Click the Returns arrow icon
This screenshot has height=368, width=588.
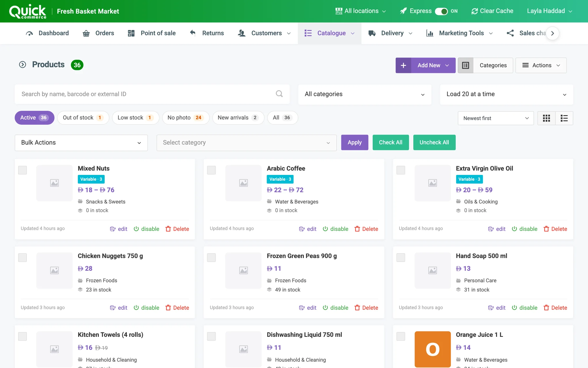point(193,33)
